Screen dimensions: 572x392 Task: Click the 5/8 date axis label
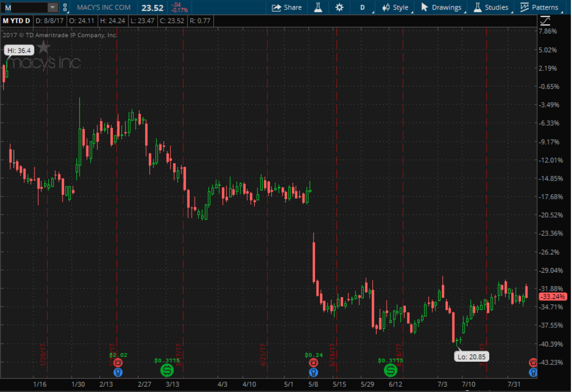313,385
